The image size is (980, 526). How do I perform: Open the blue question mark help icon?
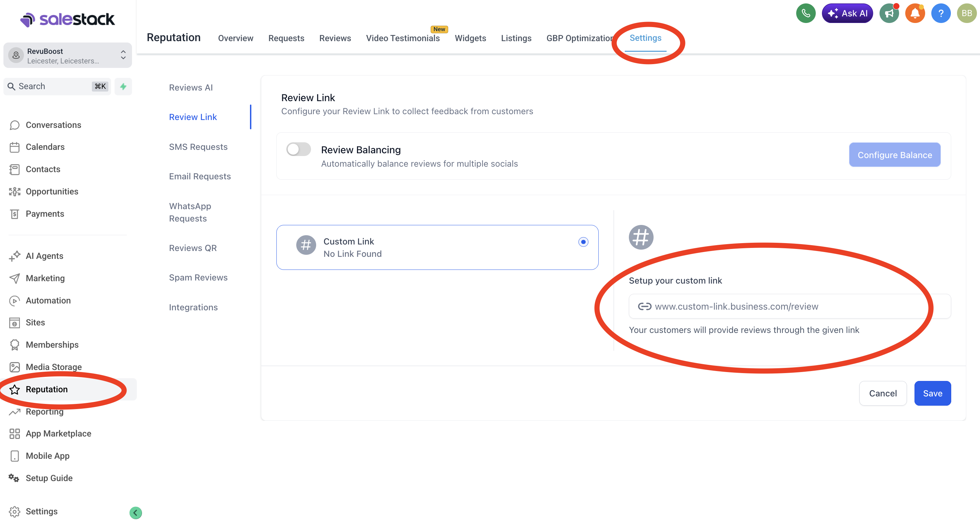(x=941, y=14)
